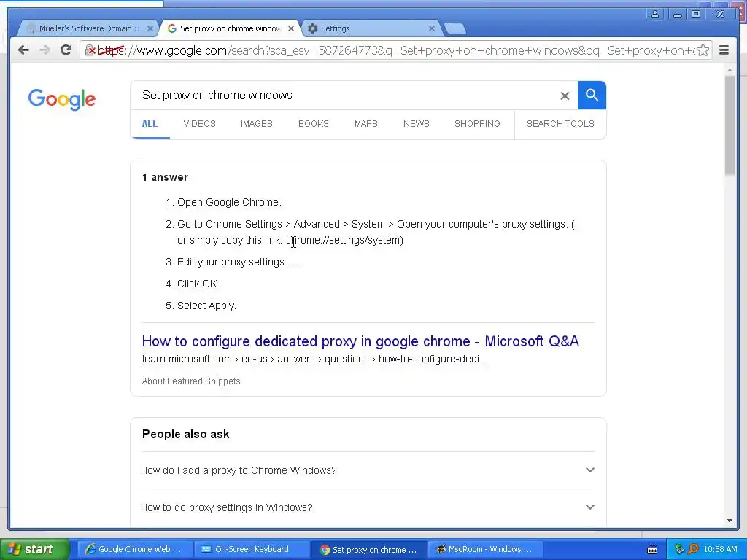Switch to VIDEOS results
This screenshot has height=560, width=747.
(x=200, y=124)
